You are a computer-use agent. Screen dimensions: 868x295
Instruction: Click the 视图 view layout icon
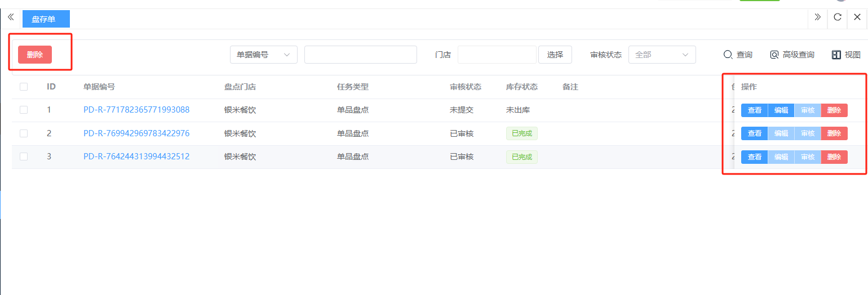pos(846,55)
